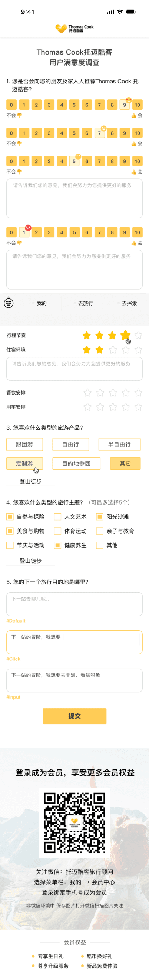Click the keyboard icon in the bottom menu bar
149x980 pixels.
[9, 303]
